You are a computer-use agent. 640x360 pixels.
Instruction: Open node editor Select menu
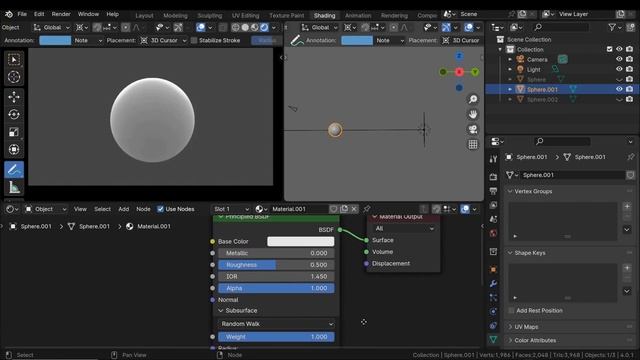[102, 209]
